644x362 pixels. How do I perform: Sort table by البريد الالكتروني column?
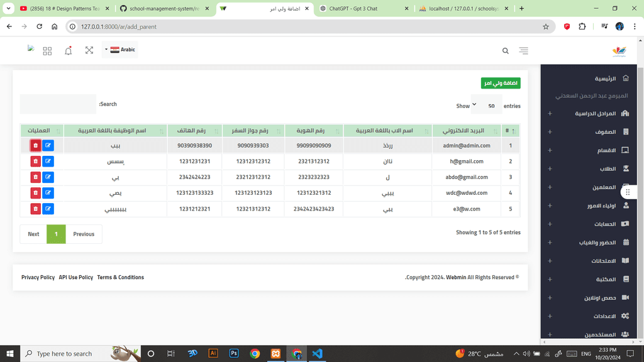click(467, 131)
